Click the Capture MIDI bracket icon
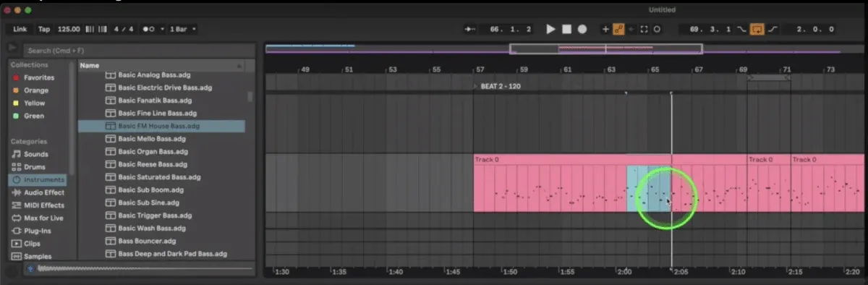The image size is (868, 285). point(644,29)
